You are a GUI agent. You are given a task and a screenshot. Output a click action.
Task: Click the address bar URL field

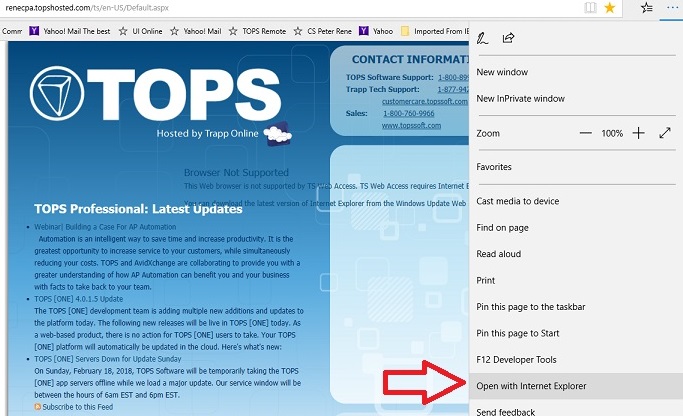287,7
